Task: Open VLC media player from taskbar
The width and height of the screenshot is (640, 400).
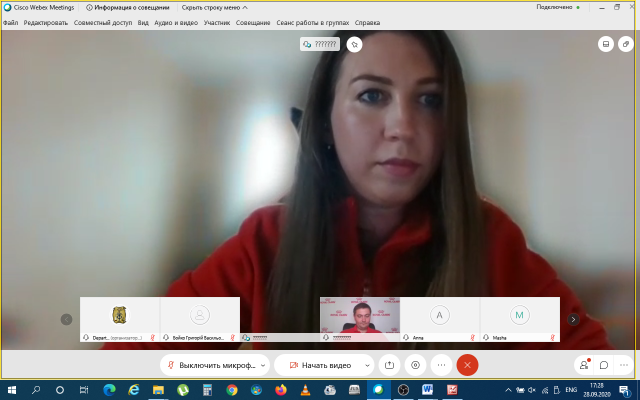Action: (x=305, y=390)
